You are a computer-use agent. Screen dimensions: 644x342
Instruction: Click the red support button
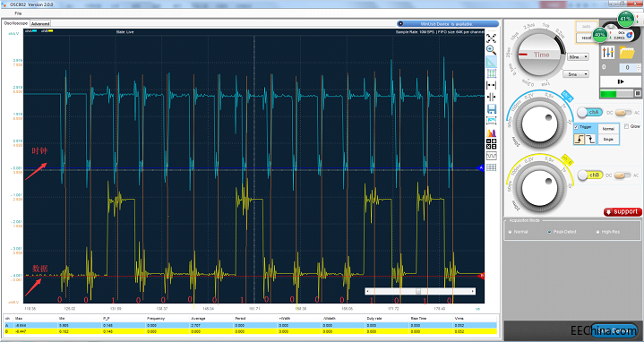pos(623,212)
